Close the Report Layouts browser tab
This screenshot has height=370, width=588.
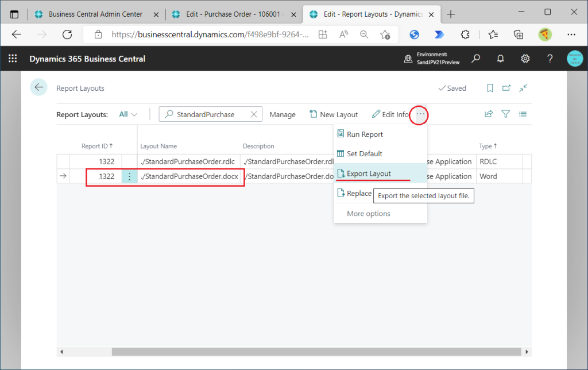tap(431, 14)
